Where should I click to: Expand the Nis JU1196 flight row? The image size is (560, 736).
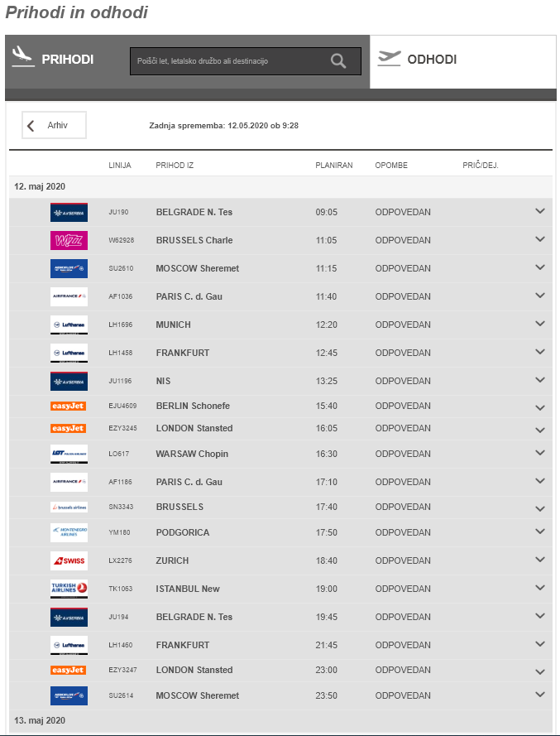(x=540, y=380)
